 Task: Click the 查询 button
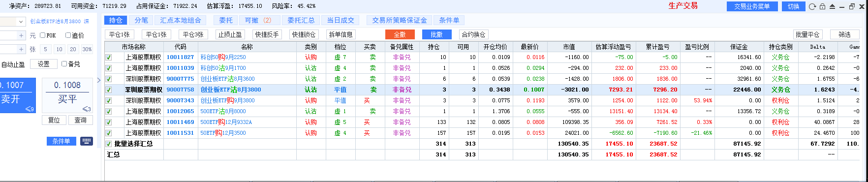click(x=81, y=120)
